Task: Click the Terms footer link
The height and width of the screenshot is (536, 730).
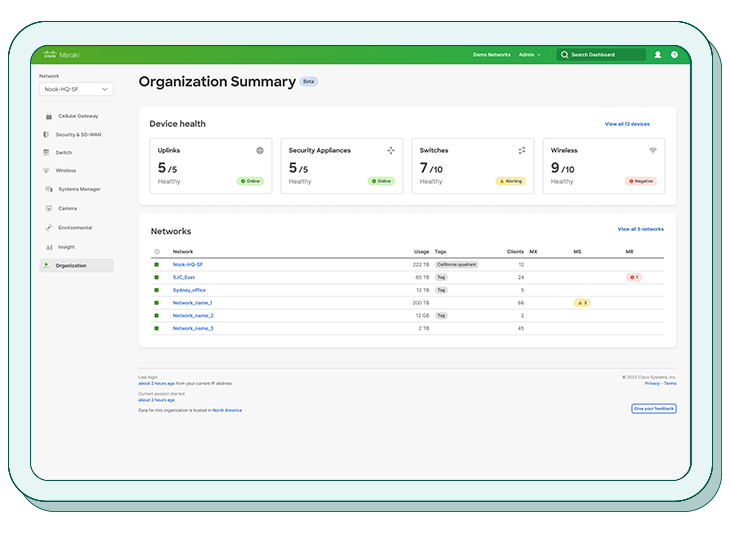Action: (x=670, y=383)
